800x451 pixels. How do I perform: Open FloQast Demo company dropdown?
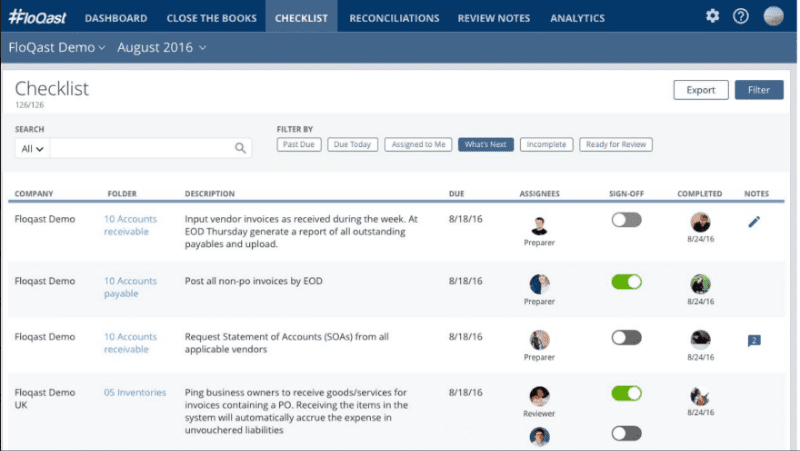(x=57, y=47)
